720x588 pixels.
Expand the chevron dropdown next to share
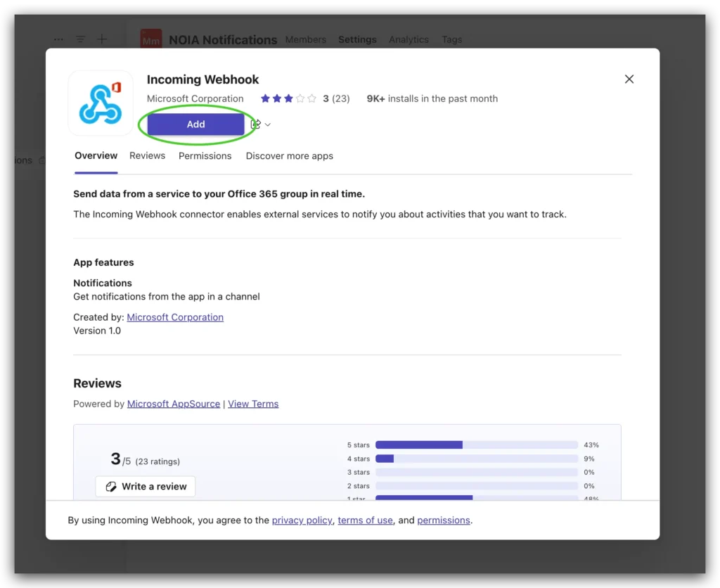click(268, 125)
